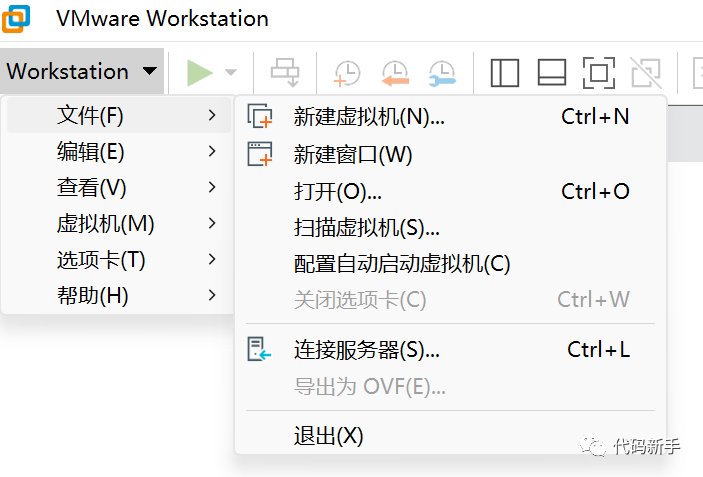Click the new virtual machine icon beside 新建虚拟机
The width and height of the screenshot is (703, 477).
coord(260,116)
